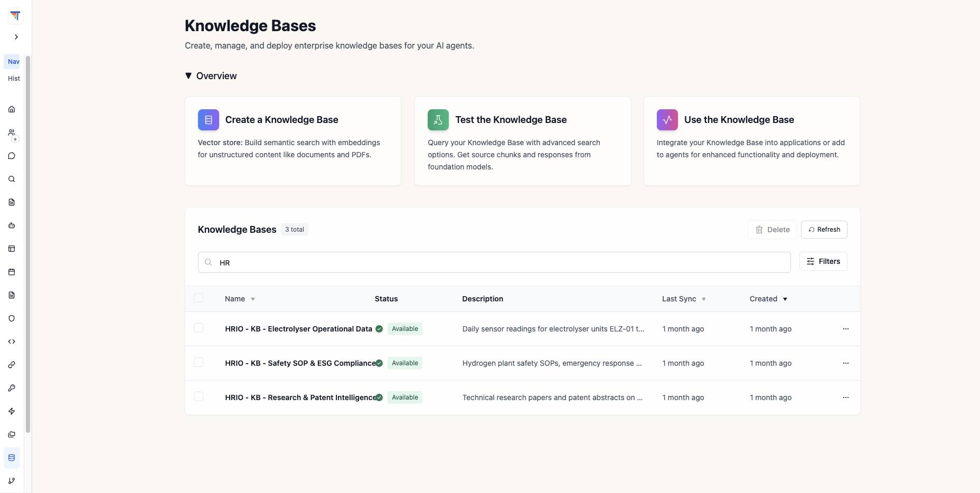This screenshot has width=980, height=493.
Task: Check the Electrolyser Operational Data row checkbox
Action: 199,328
